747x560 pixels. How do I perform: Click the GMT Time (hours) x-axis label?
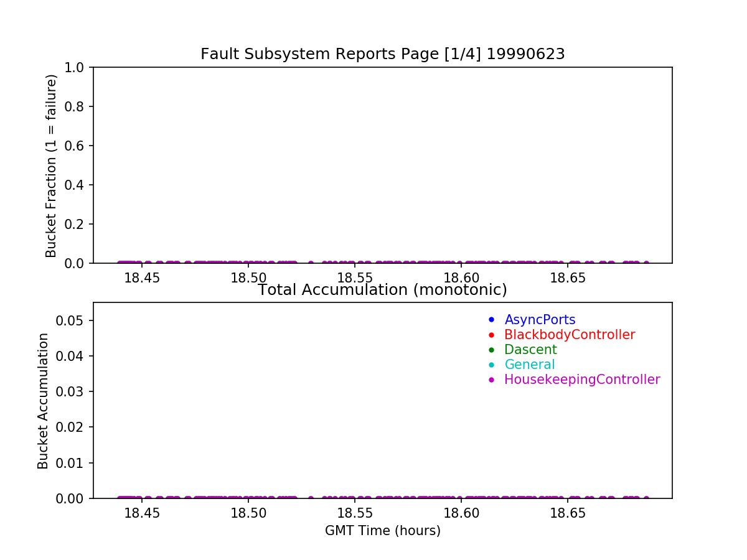pos(382,531)
